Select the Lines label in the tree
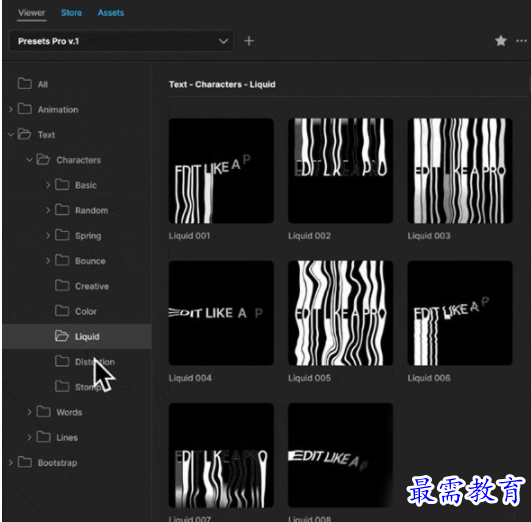531x522 pixels. (67, 438)
